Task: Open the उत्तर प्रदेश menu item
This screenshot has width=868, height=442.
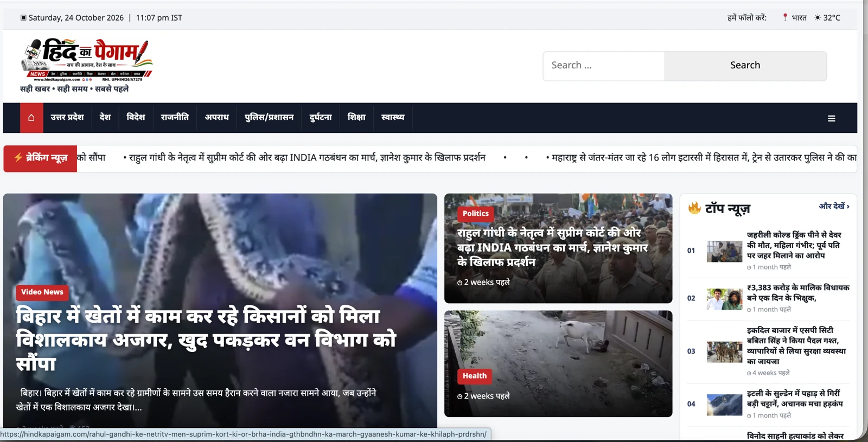Action: click(x=67, y=118)
